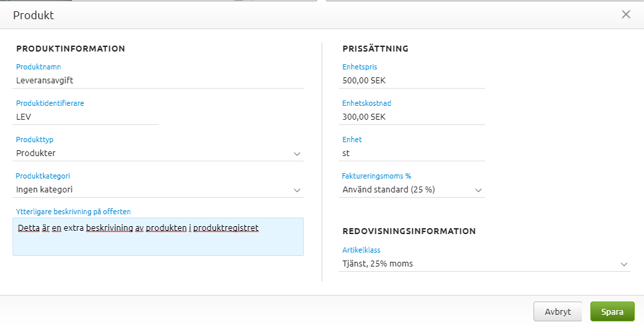Click the underlined word produktregistret
This screenshot has height=326, width=644.
pyautogui.click(x=226, y=228)
